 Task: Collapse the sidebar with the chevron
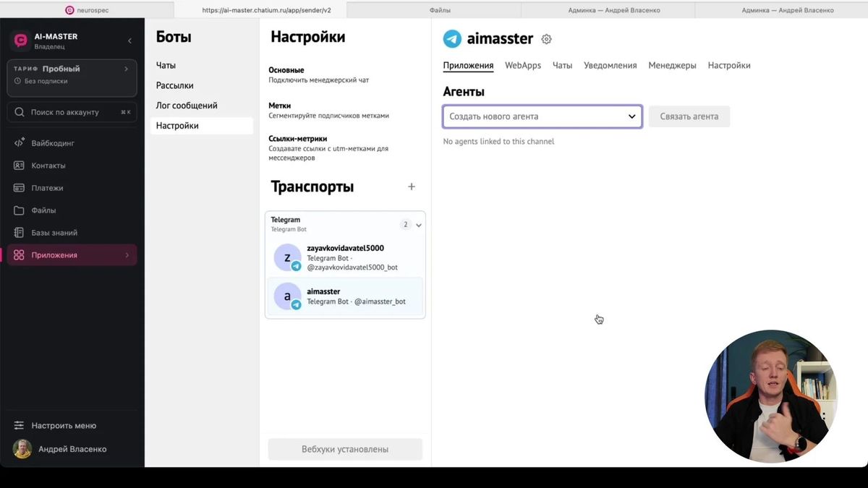click(129, 40)
